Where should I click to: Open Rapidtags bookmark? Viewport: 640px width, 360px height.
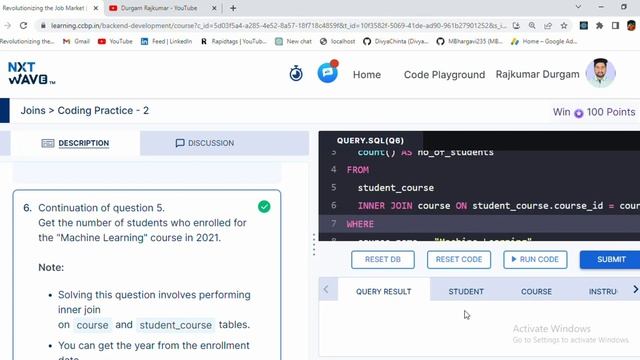[x=233, y=41]
